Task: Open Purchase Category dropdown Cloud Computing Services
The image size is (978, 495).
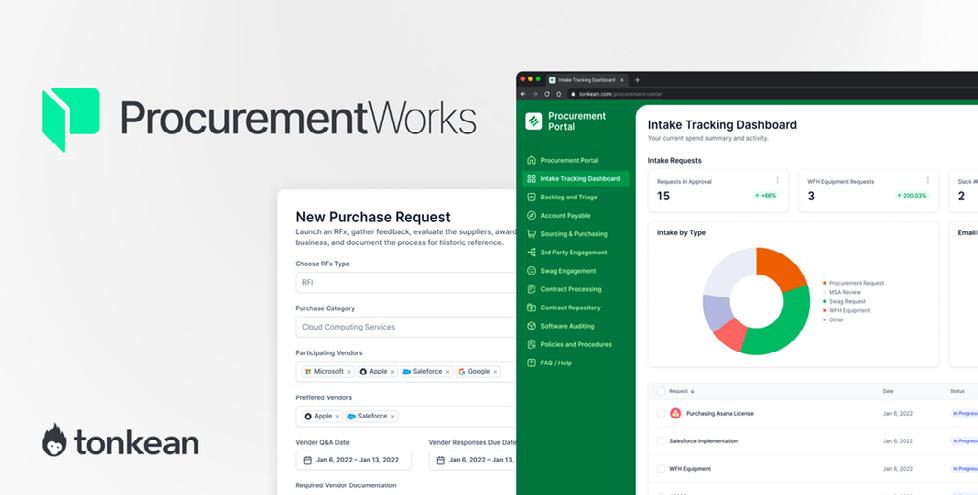Action: [x=405, y=327]
